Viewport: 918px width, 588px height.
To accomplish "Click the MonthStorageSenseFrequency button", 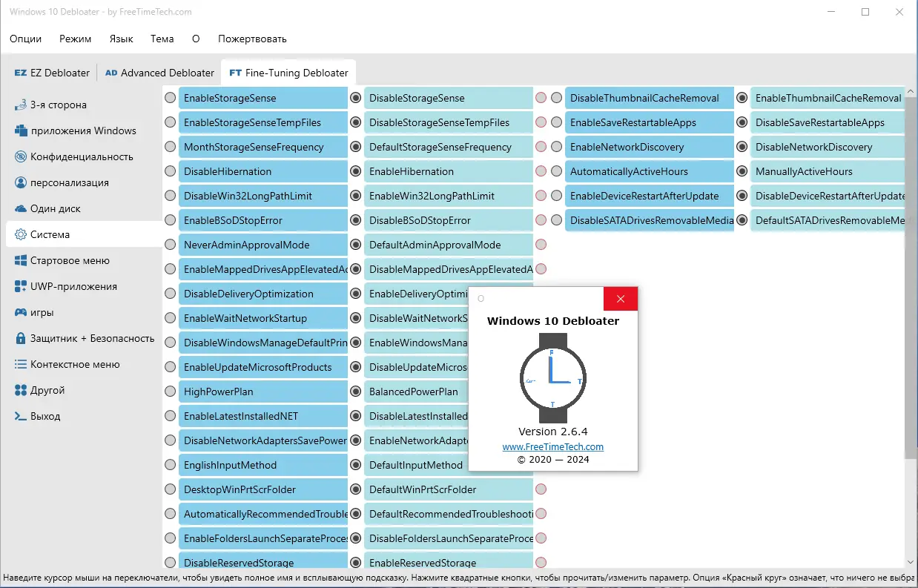I will 263,147.
